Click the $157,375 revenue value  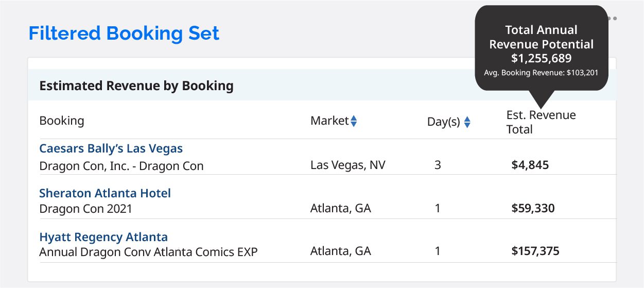[x=535, y=251]
